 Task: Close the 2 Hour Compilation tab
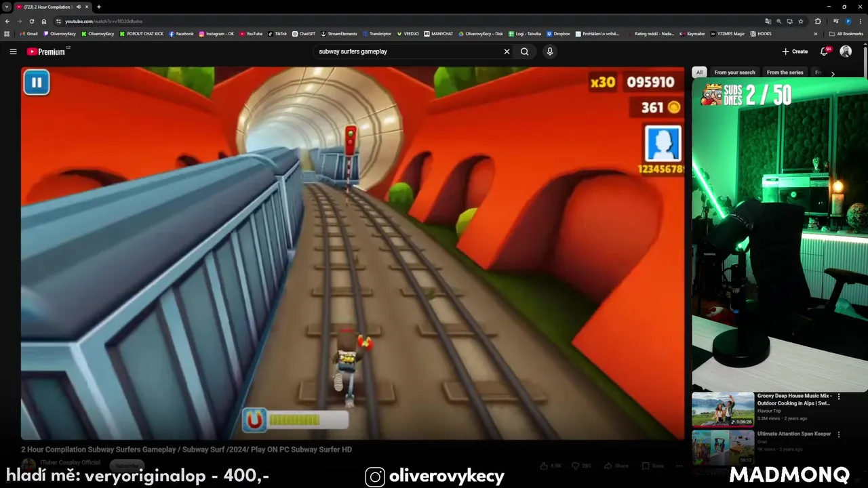click(x=87, y=7)
